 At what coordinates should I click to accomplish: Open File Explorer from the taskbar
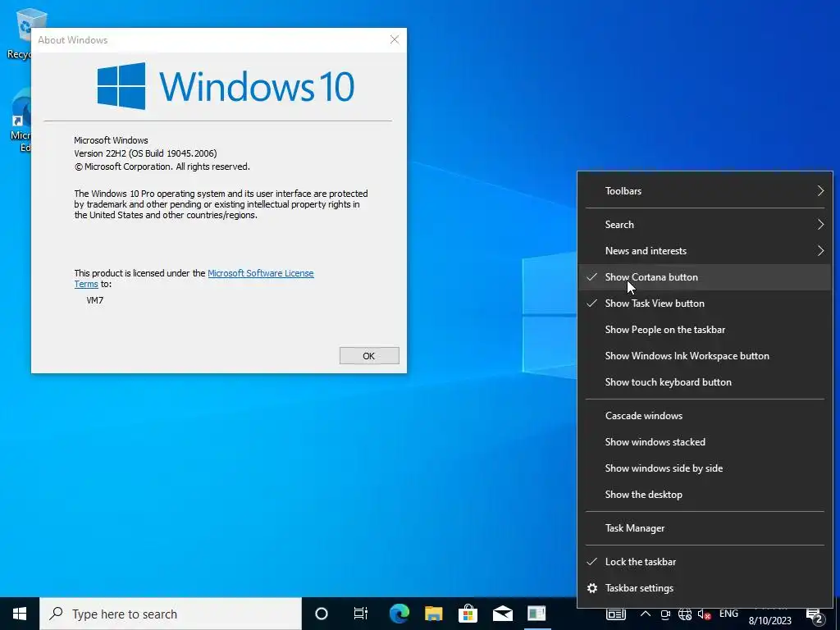coord(433,614)
